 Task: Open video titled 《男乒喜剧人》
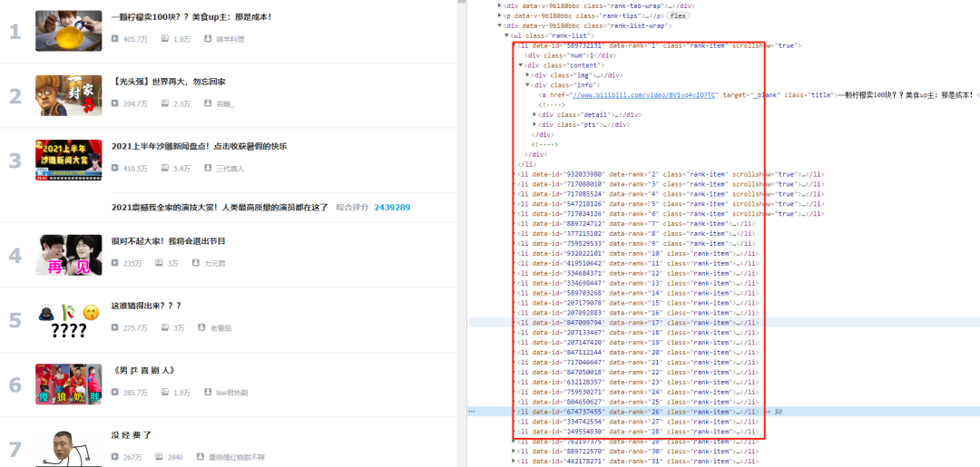pos(142,370)
